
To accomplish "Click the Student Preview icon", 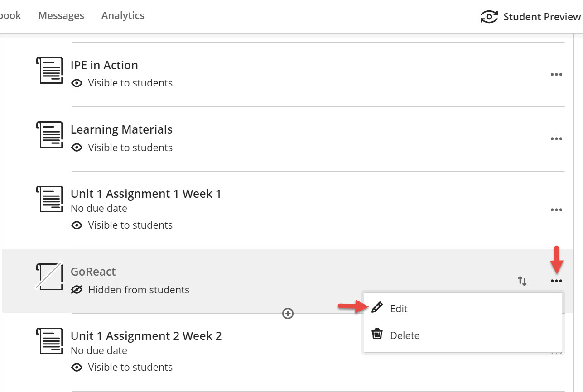I will tap(489, 17).
